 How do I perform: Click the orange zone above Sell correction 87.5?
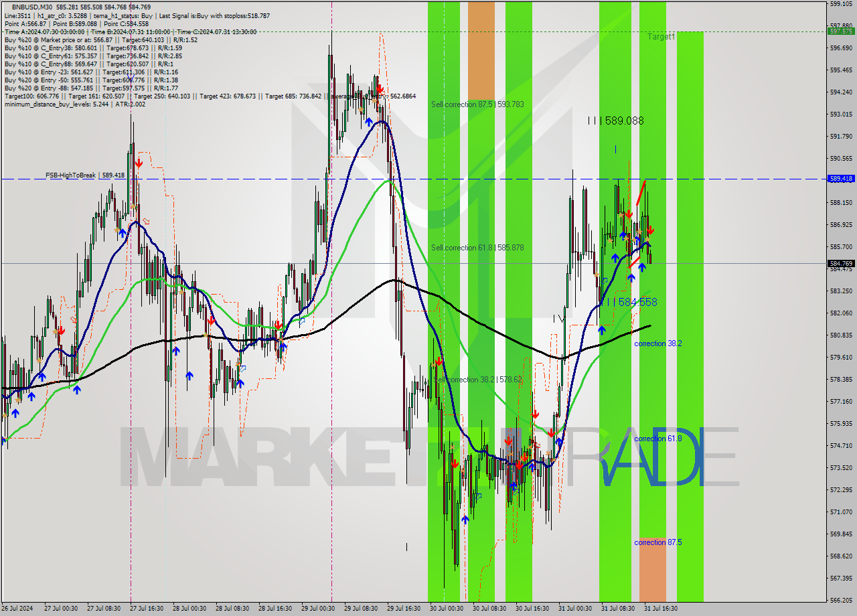[481, 50]
